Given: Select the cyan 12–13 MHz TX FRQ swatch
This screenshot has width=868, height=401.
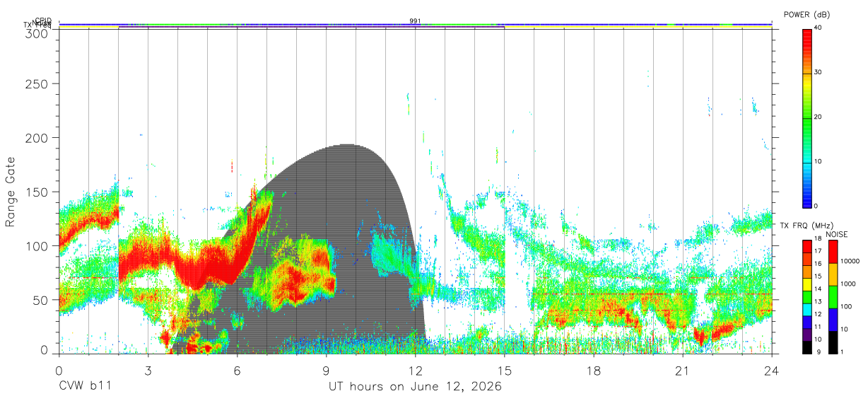Looking at the screenshot, I should [807, 310].
